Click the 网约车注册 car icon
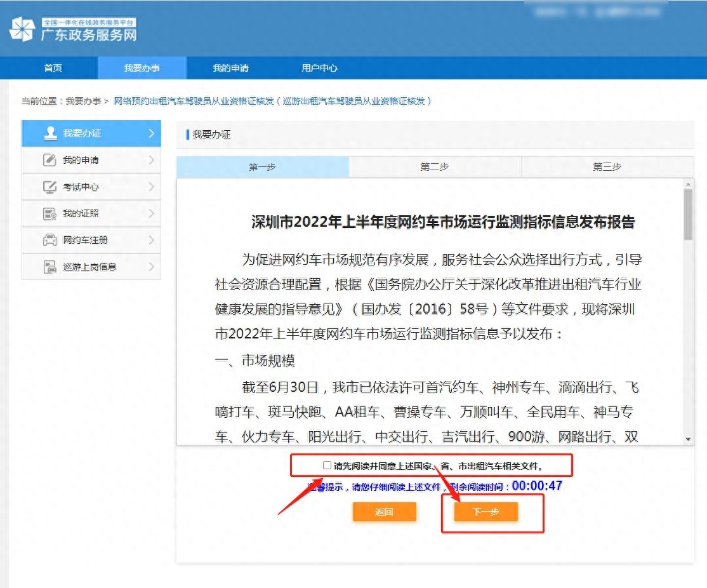 (x=50, y=239)
